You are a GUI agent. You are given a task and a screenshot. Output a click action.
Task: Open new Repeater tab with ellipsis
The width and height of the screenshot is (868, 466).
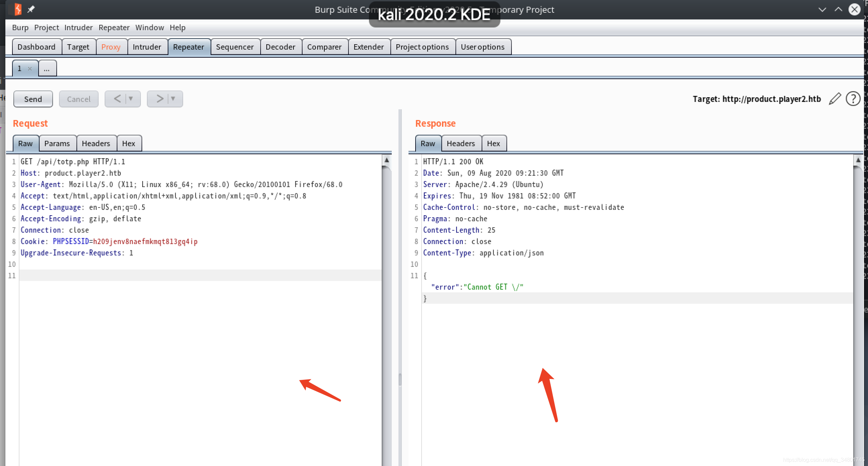(x=47, y=69)
